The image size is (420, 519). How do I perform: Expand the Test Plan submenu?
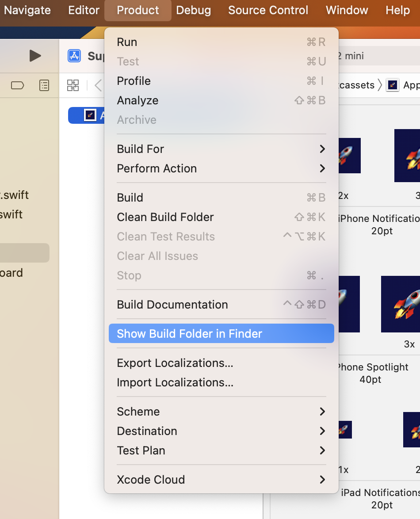coord(221,450)
